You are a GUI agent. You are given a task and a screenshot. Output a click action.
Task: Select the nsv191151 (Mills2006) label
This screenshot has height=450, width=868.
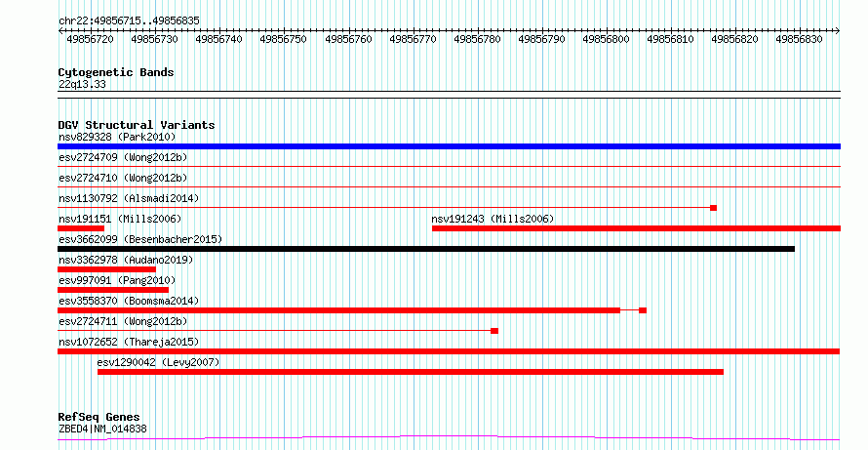pos(120,219)
